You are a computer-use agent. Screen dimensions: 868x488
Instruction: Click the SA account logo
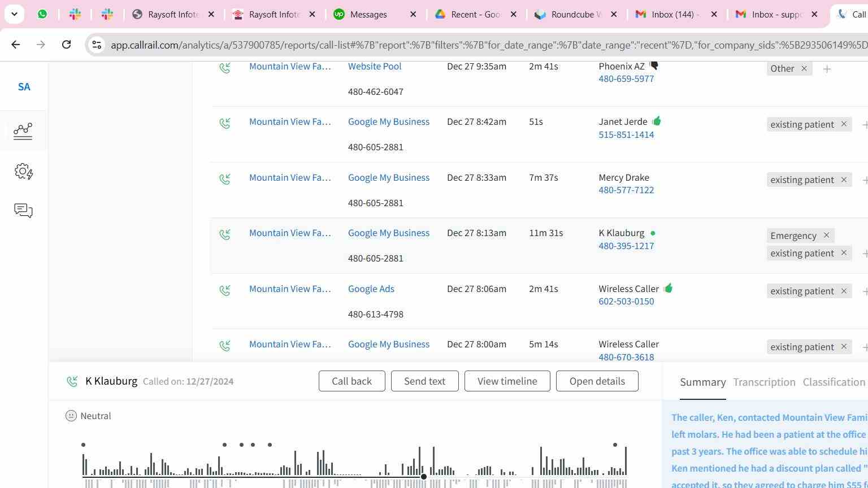pos(24,87)
